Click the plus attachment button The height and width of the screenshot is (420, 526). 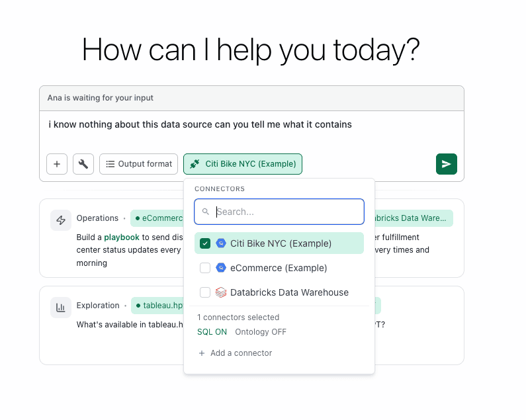tap(56, 164)
